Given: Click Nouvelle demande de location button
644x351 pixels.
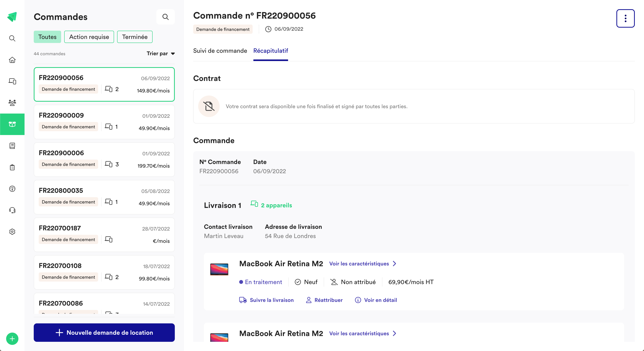Looking at the screenshot, I should [x=104, y=332].
